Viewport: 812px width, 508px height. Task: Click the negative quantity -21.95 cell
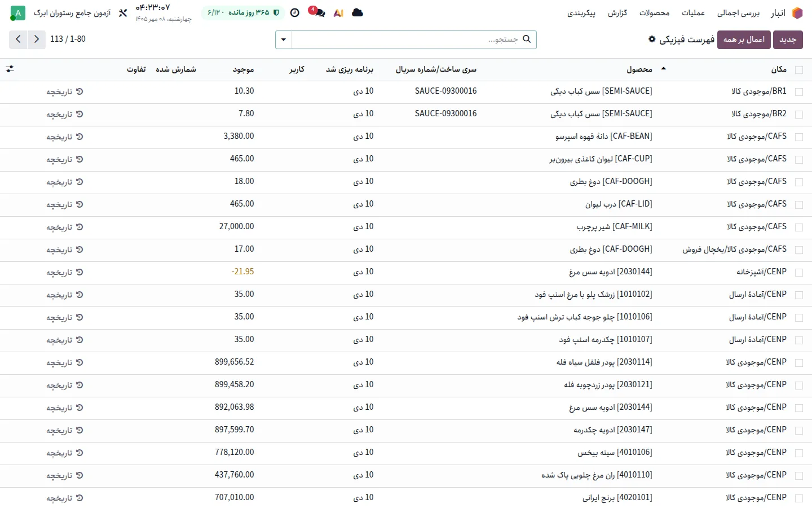[242, 272]
